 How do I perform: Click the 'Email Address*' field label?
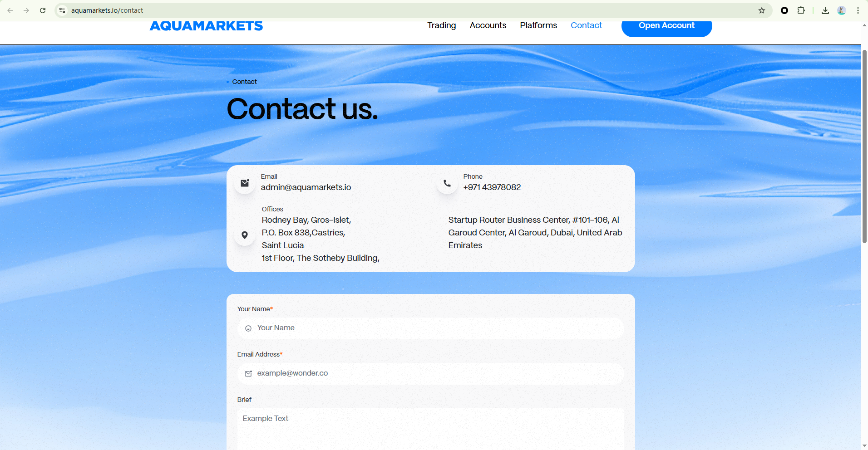click(260, 354)
